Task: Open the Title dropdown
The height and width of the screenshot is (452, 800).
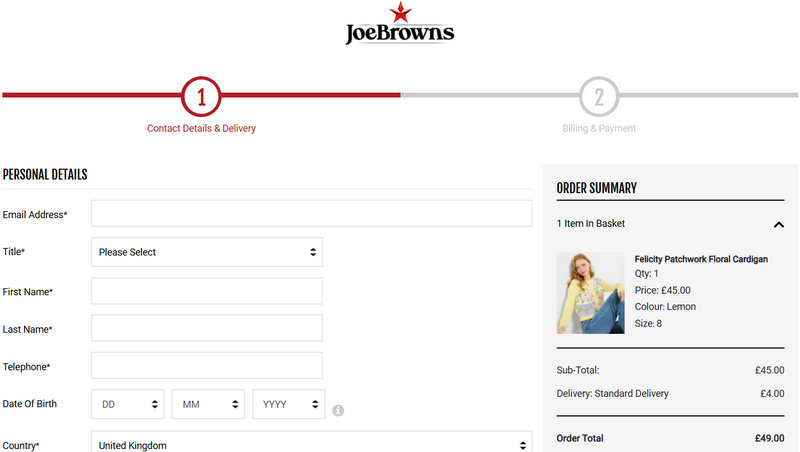Action: point(207,252)
